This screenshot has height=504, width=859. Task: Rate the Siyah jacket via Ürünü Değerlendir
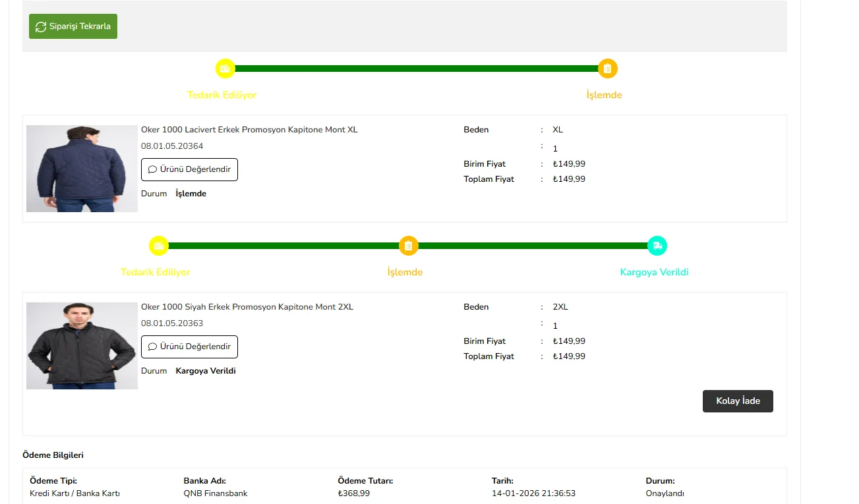[189, 347]
